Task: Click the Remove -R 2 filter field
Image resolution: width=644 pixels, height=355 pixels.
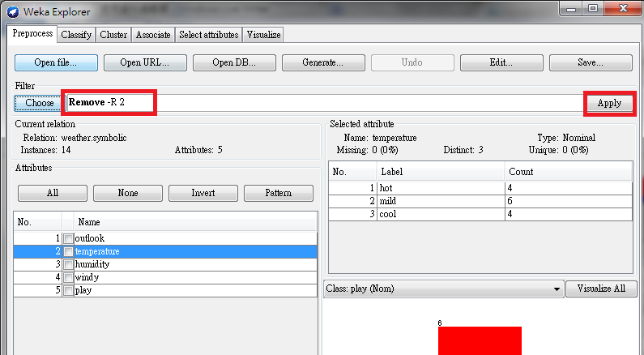Action: tap(325, 103)
